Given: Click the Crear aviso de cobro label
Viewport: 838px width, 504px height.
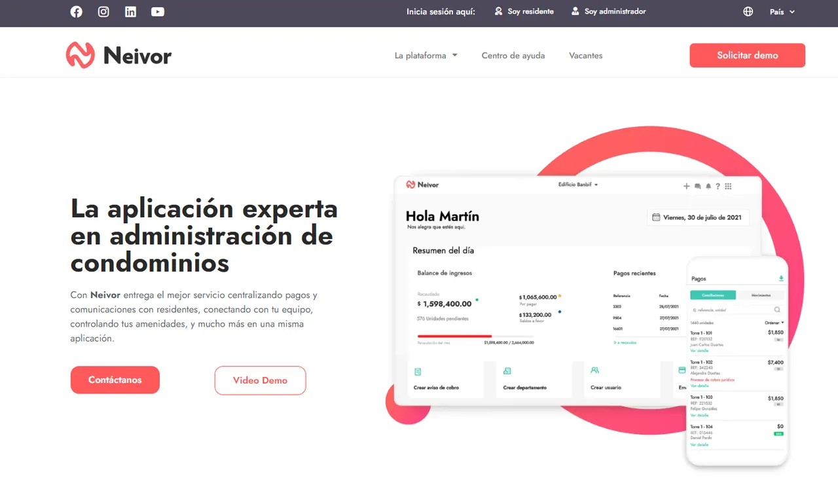Looking at the screenshot, I should 437,387.
